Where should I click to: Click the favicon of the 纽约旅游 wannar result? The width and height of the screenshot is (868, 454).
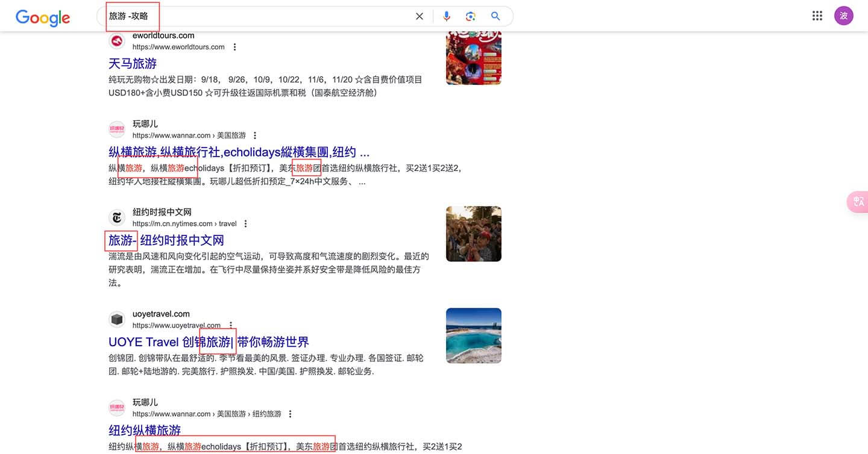pyautogui.click(x=117, y=408)
